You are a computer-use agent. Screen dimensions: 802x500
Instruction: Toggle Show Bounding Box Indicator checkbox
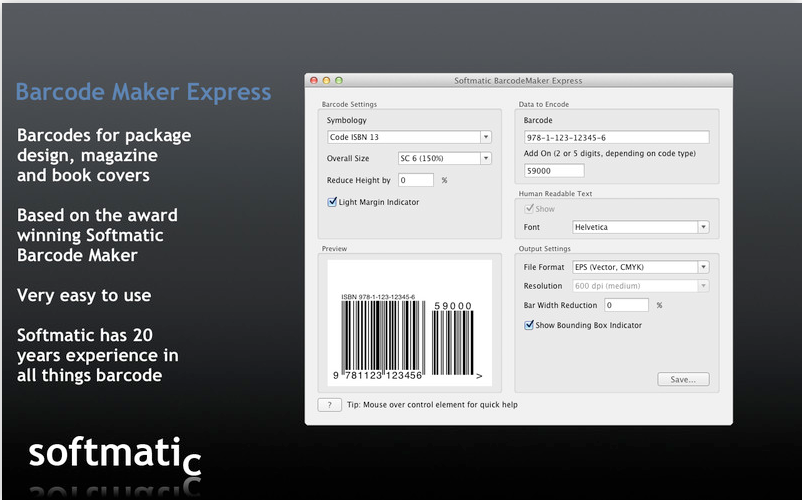pyautogui.click(x=529, y=325)
